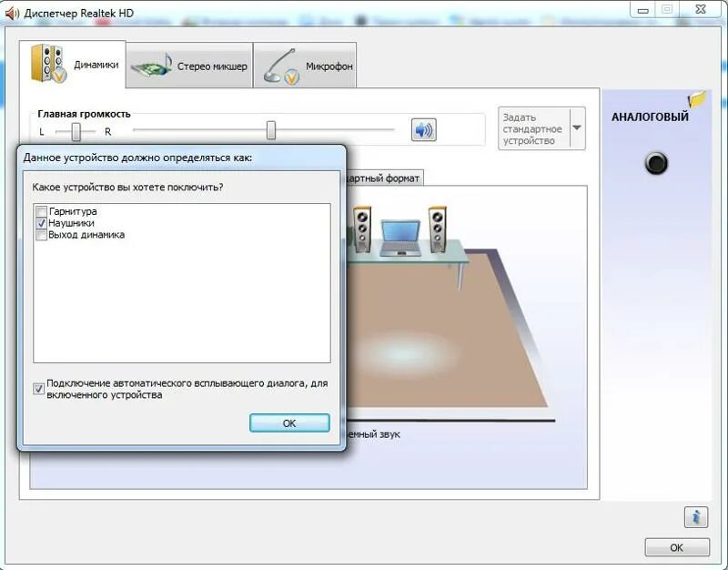This screenshot has height=570, width=728.
Task: Open the Стерео микшер tab
Action: (x=189, y=66)
